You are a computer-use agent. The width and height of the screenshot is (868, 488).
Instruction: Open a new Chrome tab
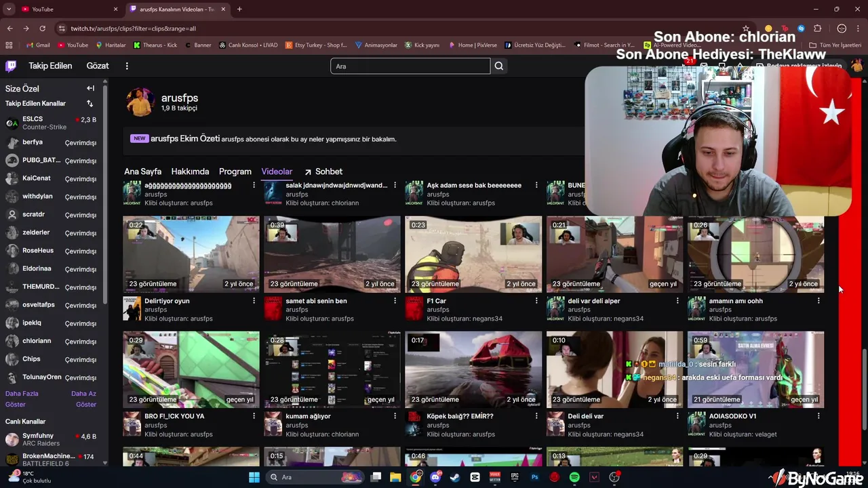click(239, 9)
